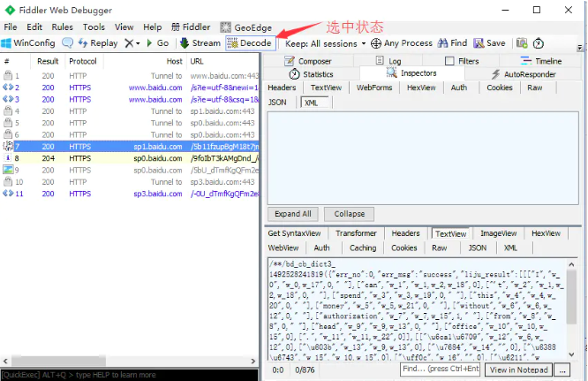Switch to the Log tab

(388, 61)
